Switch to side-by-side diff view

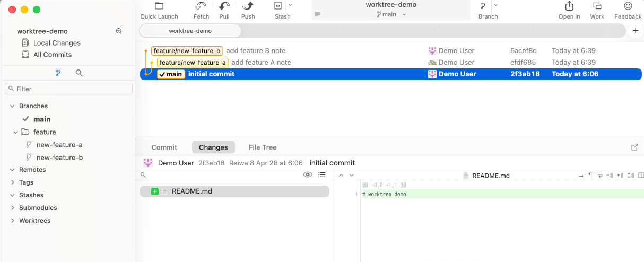[641, 176]
